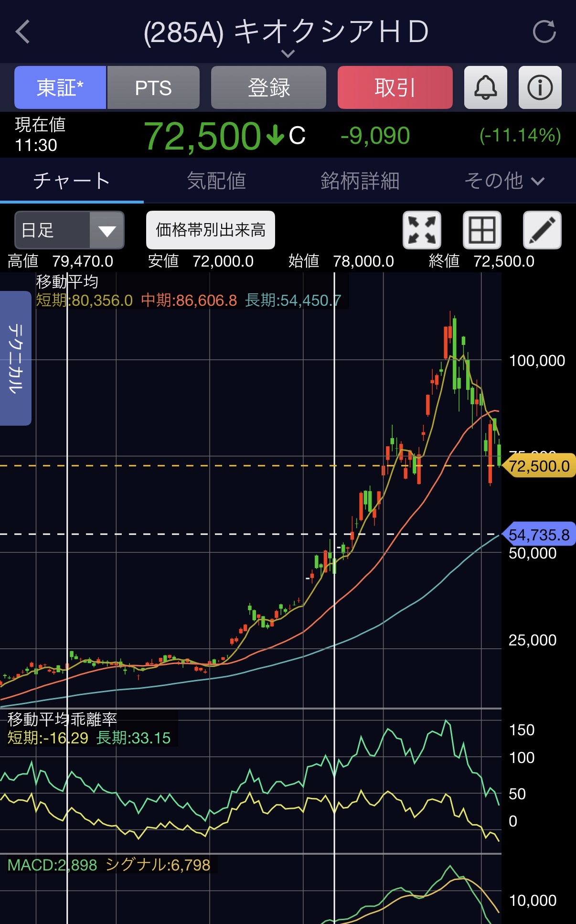Switch to the 気配値 tab
This screenshot has height=924, width=576.
[x=216, y=181]
